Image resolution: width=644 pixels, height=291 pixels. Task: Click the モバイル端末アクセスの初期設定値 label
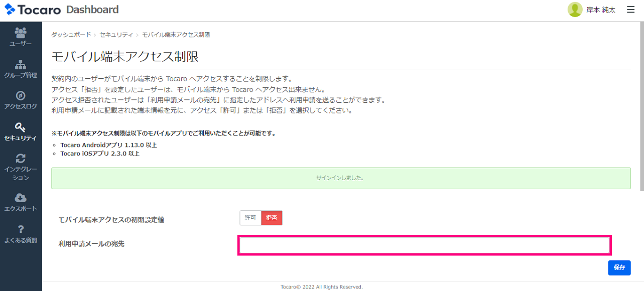[111, 220]
